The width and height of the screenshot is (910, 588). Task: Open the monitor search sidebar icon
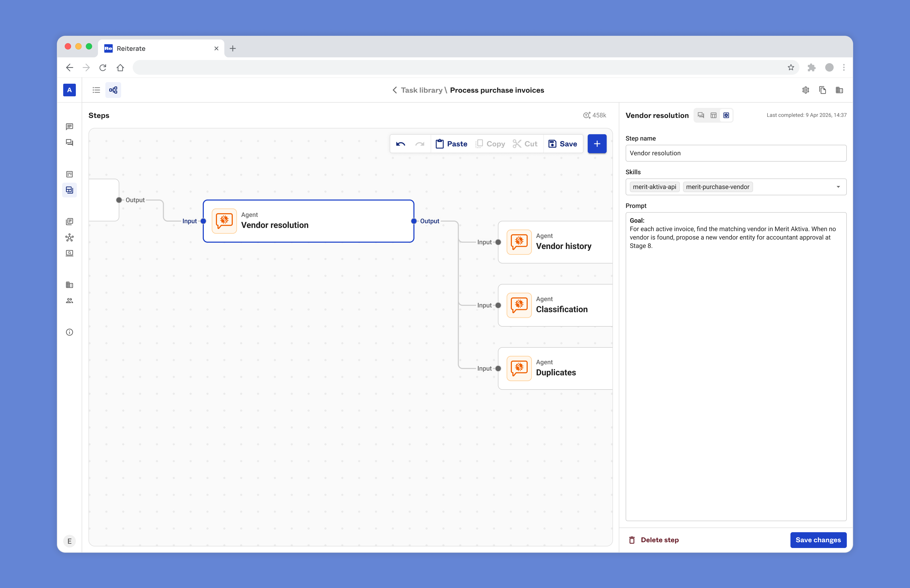(x=69, y=253)
